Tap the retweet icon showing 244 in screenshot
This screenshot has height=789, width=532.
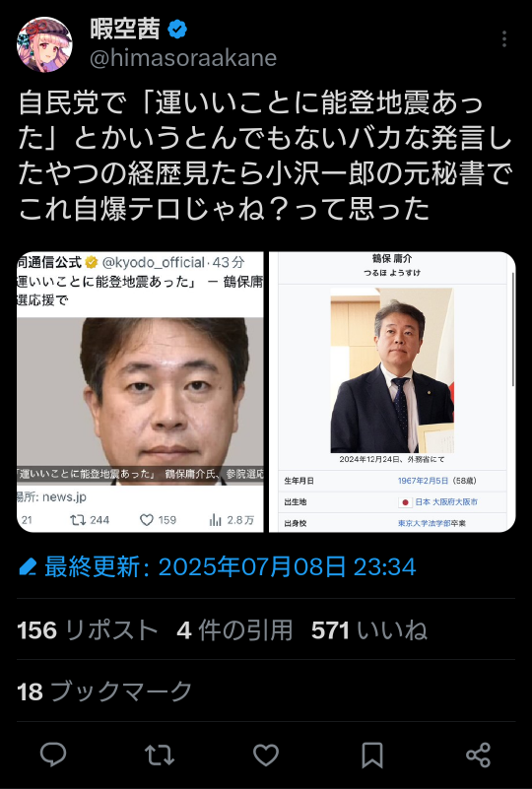point(78,520)
